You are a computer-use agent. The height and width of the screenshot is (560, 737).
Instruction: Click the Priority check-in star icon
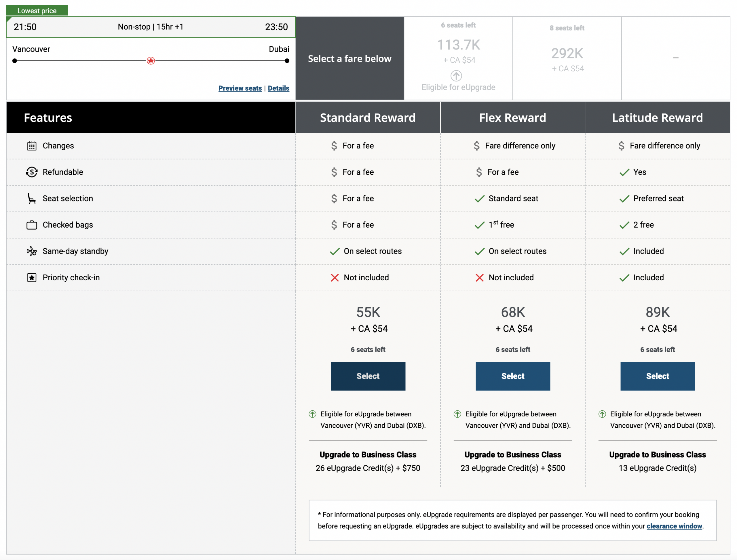32,277
